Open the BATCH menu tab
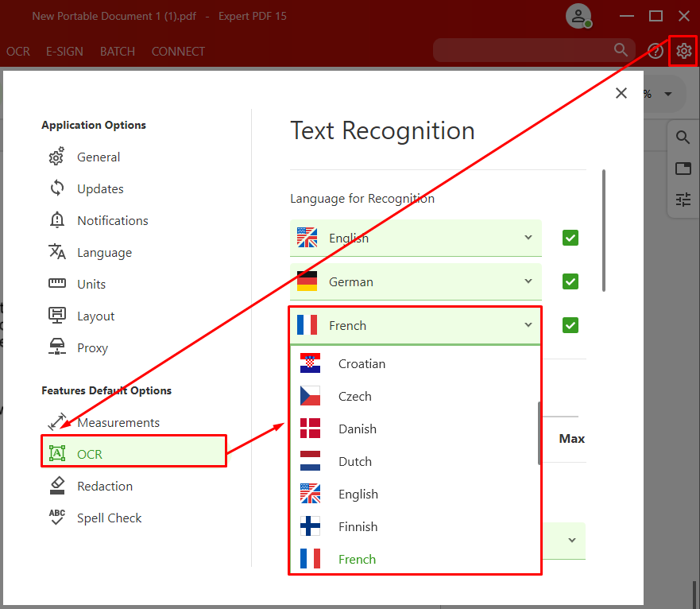This screenshot has width=700, height=609. [x=118, y=52]
